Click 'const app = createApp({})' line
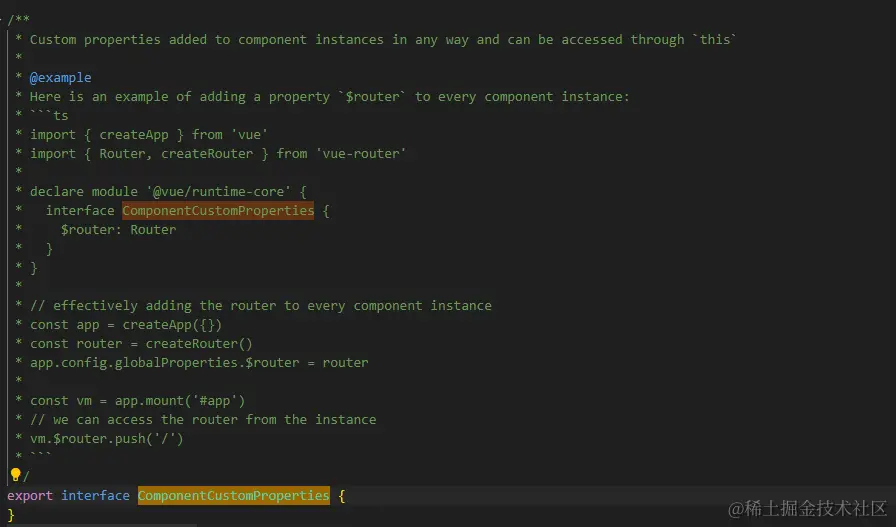 pos(126,325)
